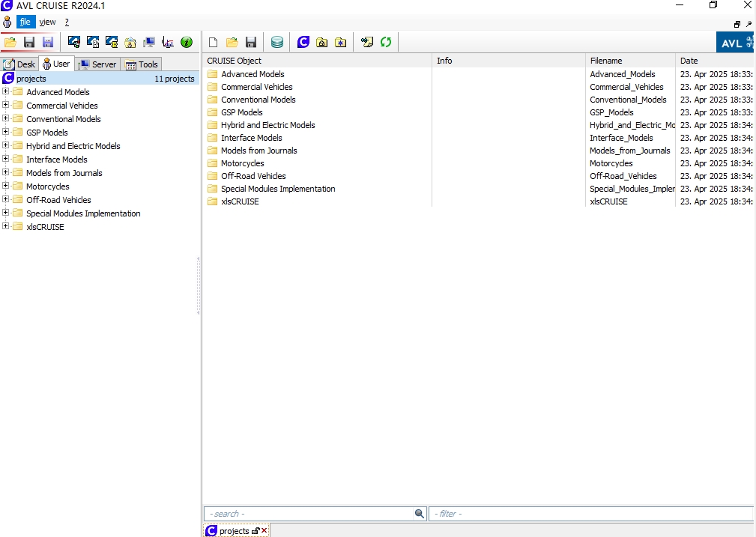
Task: Open the file menu
Action: [x=25, y=22]
